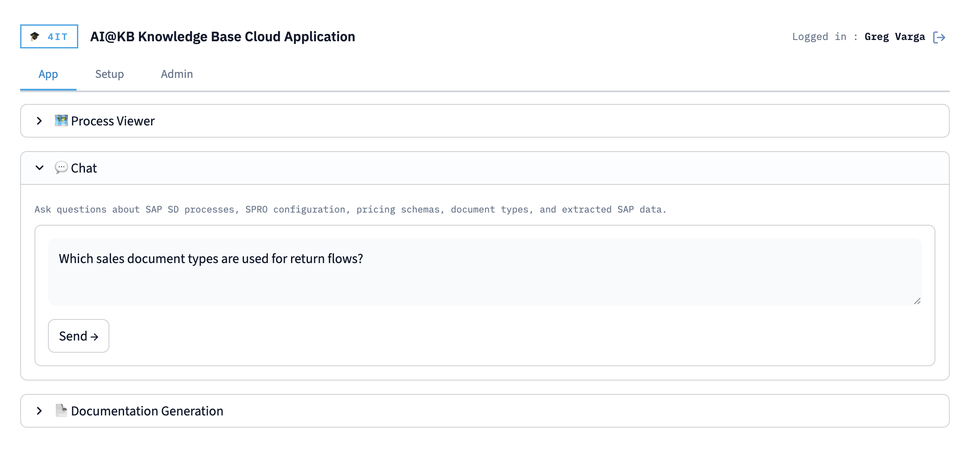Click the logout arrow icon
This screenshot has width=980, height=463.
[x=940, y=37]
